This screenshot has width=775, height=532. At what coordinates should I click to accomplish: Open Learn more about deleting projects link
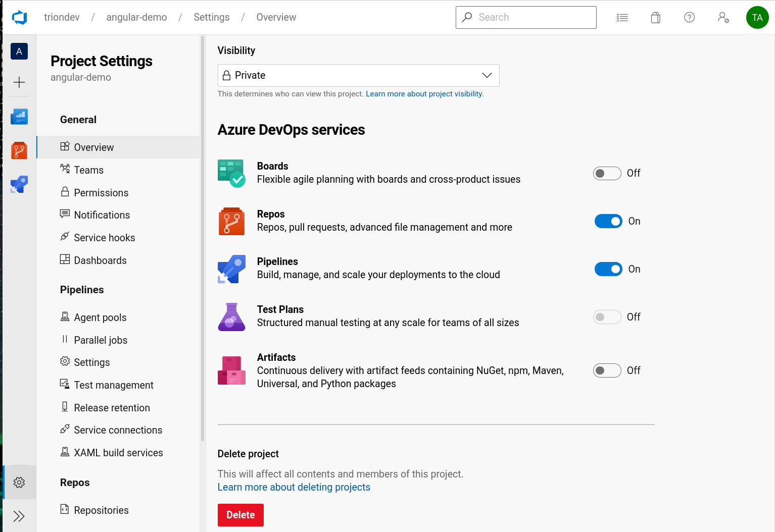pos(294,487)
